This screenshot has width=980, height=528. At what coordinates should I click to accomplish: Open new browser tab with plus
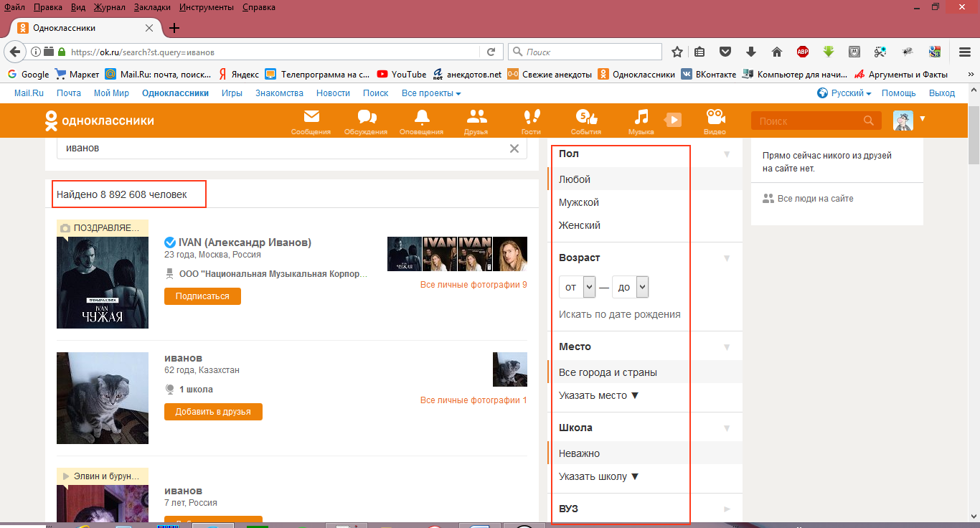(174, 28)
